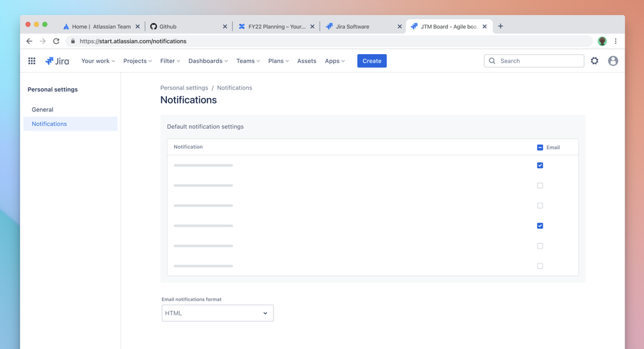The image size is (644, 349).
Task: Uncheck the first notification Email checkbox
Action: tap(540, 165)
